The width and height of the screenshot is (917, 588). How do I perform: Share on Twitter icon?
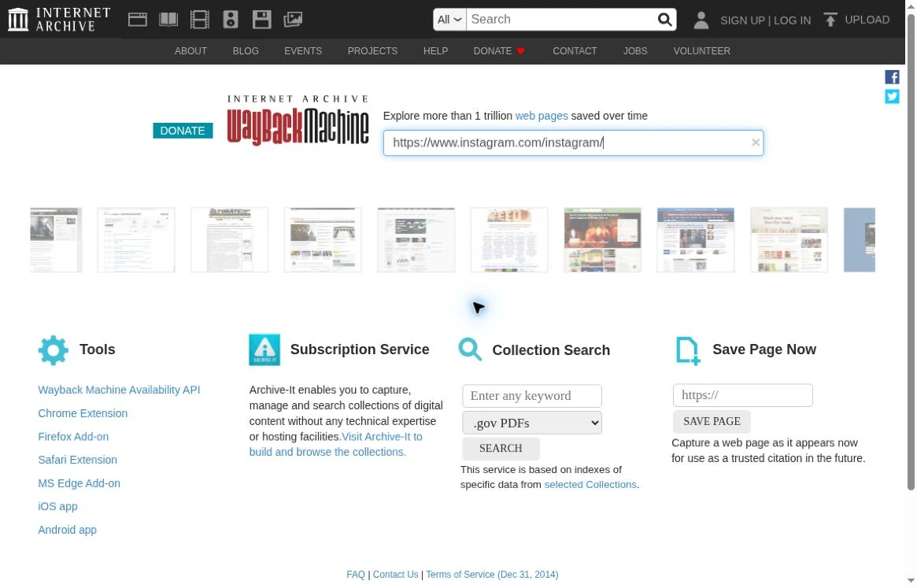892,97
